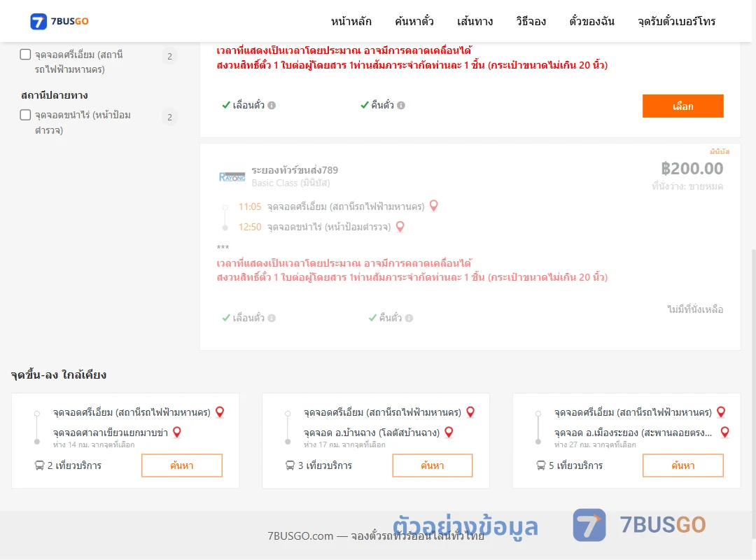This screenshot has height=560, width=756.
Task: Open map pin for 11:05 departure stop
Action: click(434, 206)
